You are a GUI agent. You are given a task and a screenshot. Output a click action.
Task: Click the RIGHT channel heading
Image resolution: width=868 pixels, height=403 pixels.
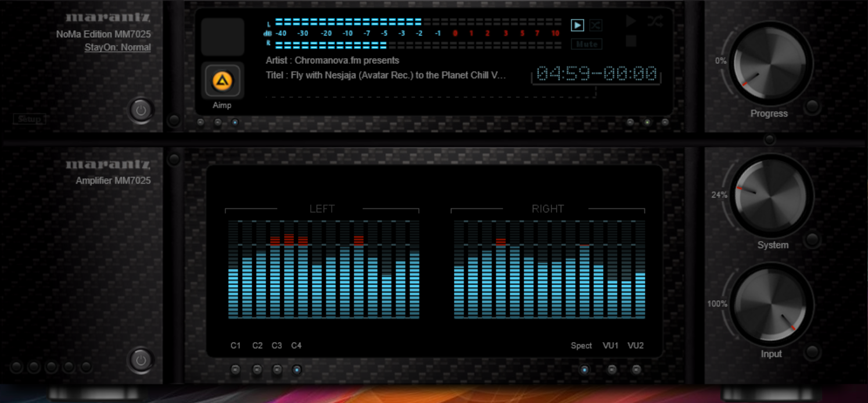click(x=548, y=209)
